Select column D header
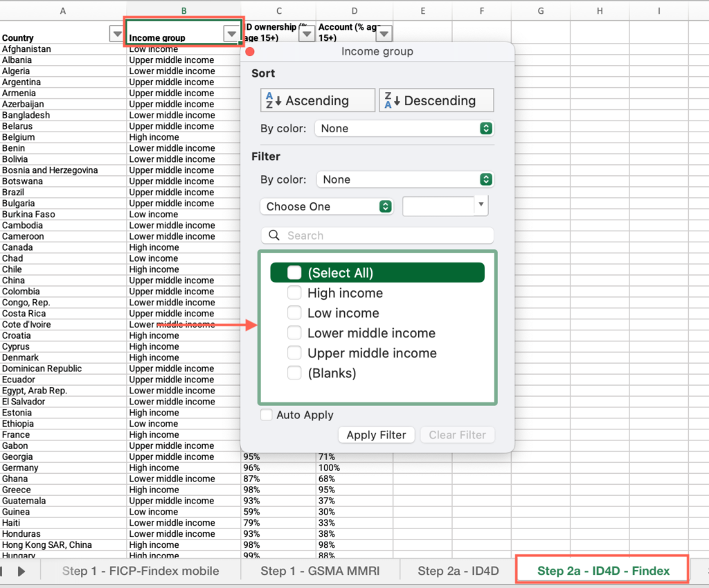Viewport: 709px width, 588px height. click(x=354, y=11)
